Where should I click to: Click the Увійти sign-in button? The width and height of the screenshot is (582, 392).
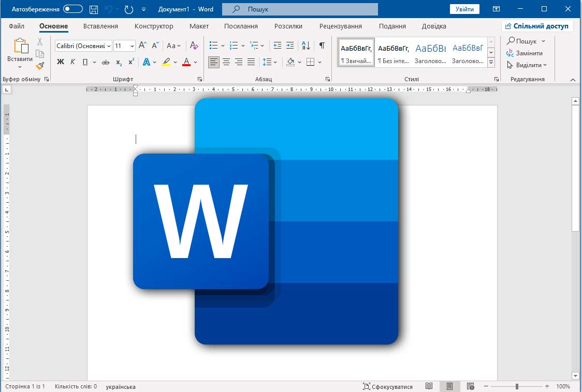[x=464, y=9]
